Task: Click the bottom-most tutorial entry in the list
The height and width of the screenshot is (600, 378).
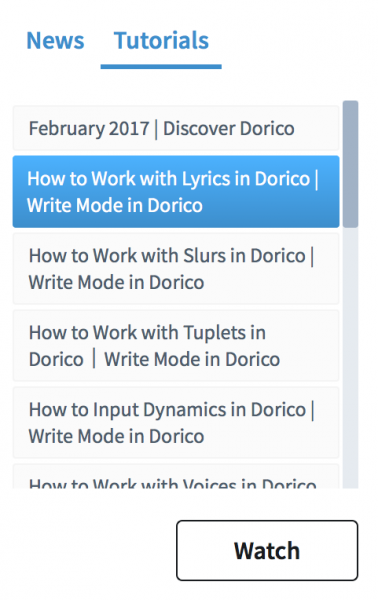Action: [x=176, y=476]
